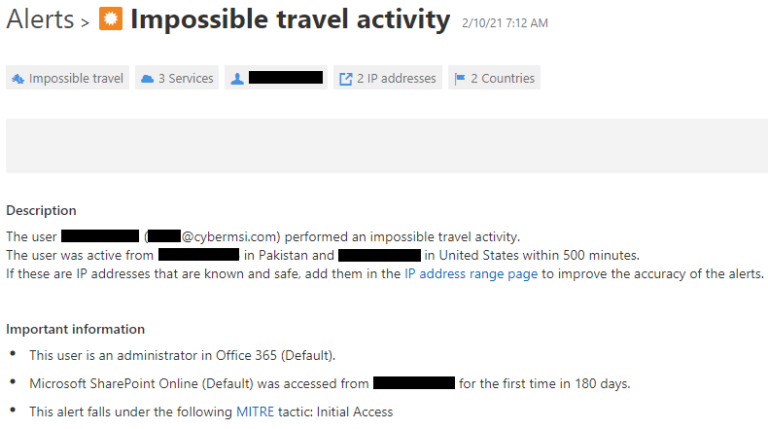Click the redacted IP before "in United States"
This screenshot has width=768, height=429.
click(379, 255)
